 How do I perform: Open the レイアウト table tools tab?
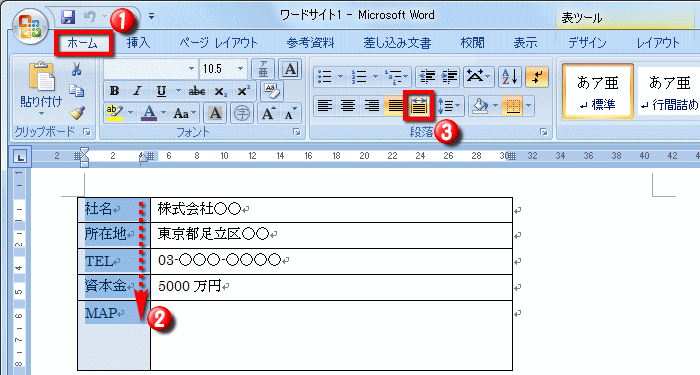click(x=658, y=43)
